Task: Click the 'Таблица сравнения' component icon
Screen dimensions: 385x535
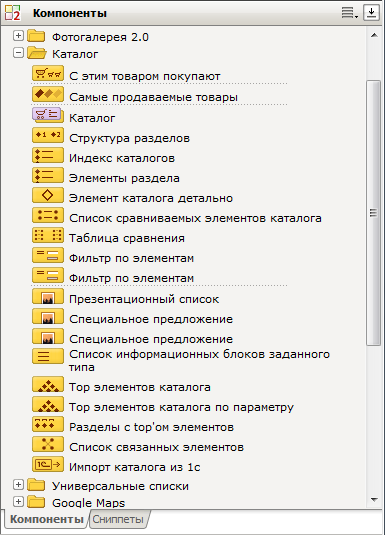Action: [x=48, y=235]
